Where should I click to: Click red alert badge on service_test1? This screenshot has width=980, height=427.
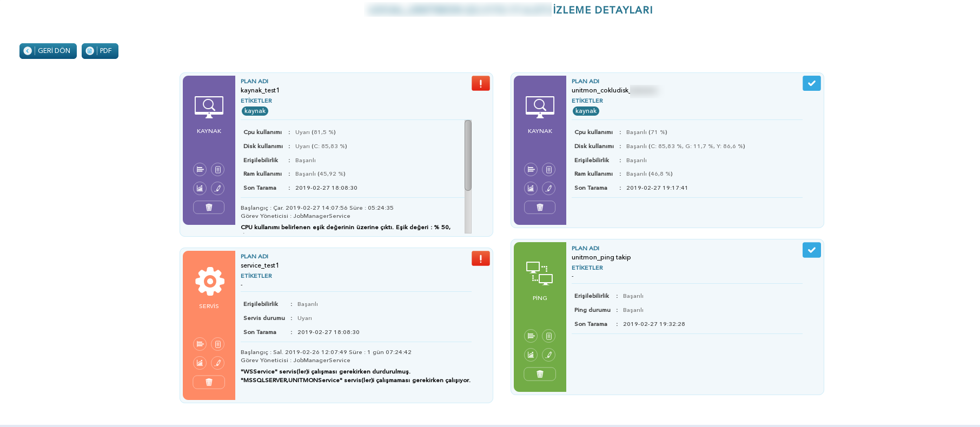click(x=480, y=258)
